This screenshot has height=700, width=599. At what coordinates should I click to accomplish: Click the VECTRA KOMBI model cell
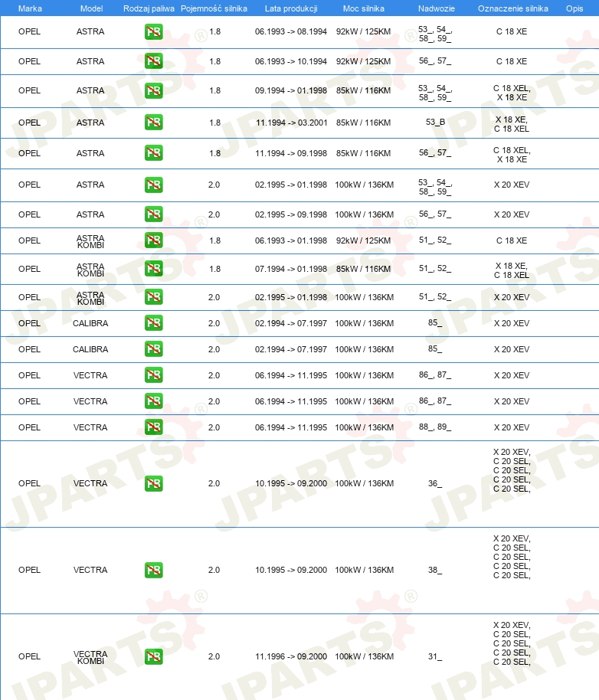click(x=90, y=657)
